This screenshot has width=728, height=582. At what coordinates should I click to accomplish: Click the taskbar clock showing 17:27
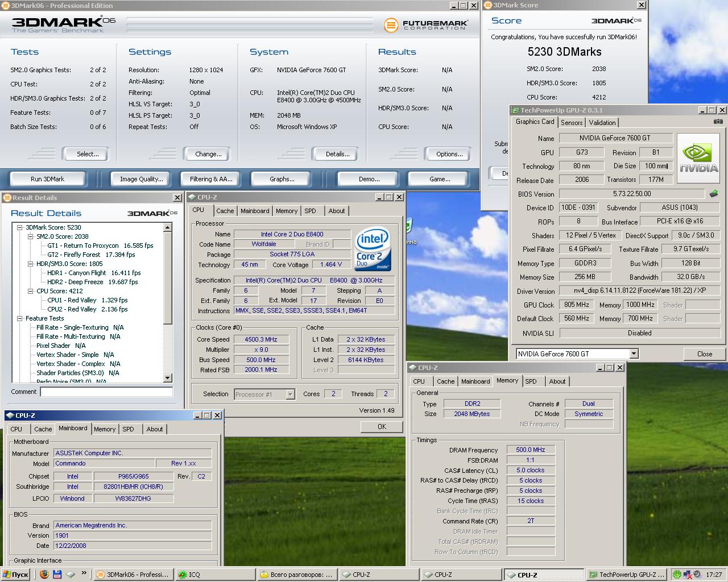(x=714, y=575)
